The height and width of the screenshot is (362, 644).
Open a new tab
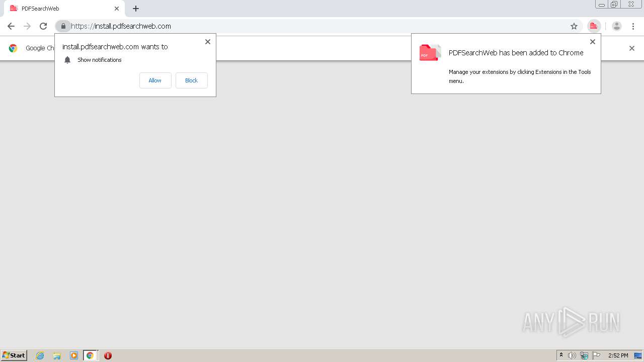[136, 9]
